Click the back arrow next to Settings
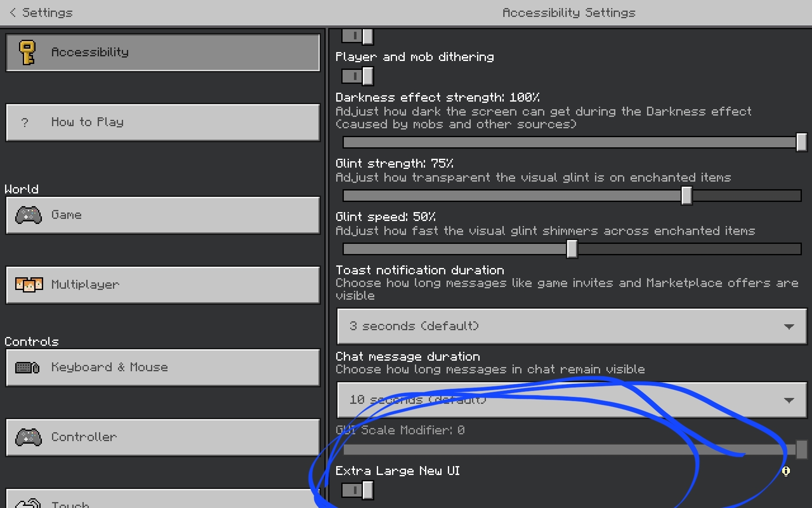The image size is (812, 508). (13, 13)
